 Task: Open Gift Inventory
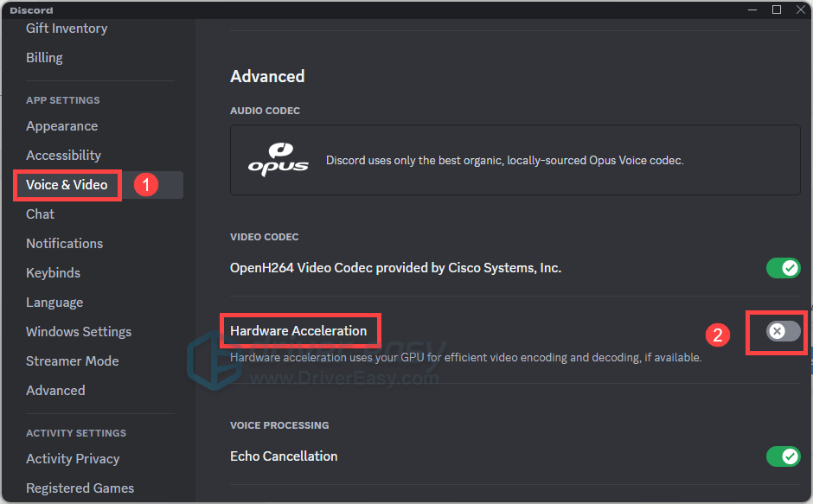67,29
